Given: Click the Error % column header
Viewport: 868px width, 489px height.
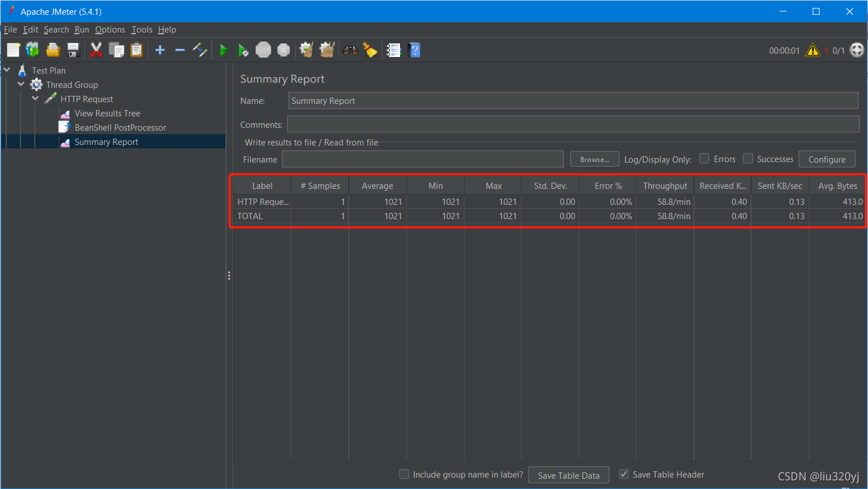Looking at the screenshot, I should click(x=608, y=186).
